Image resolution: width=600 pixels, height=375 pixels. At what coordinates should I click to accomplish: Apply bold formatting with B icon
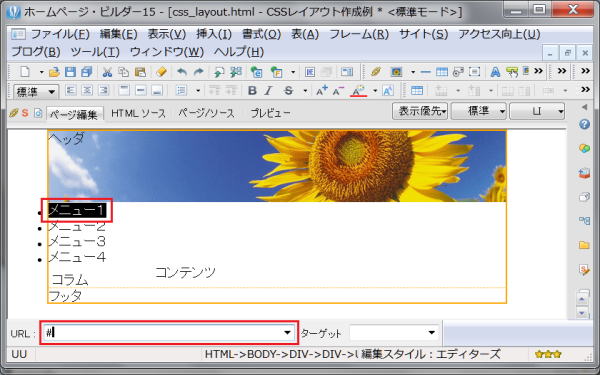[x=252, y=91]
